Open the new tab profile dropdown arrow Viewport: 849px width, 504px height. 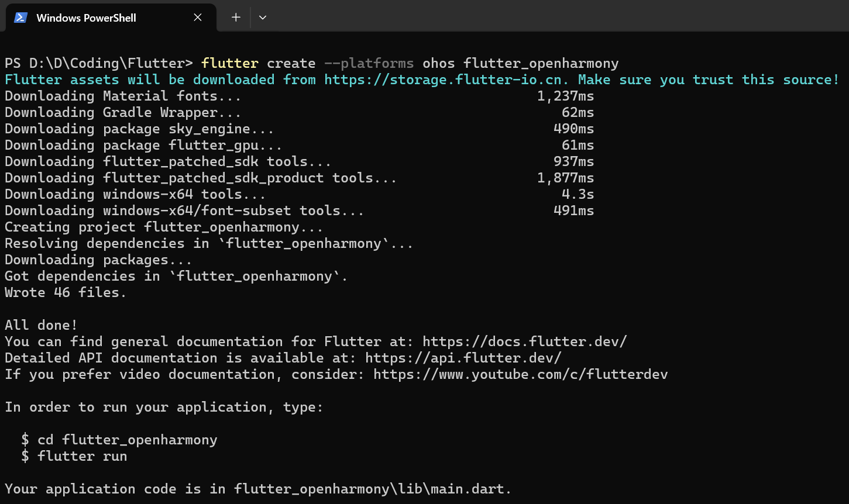263,18
